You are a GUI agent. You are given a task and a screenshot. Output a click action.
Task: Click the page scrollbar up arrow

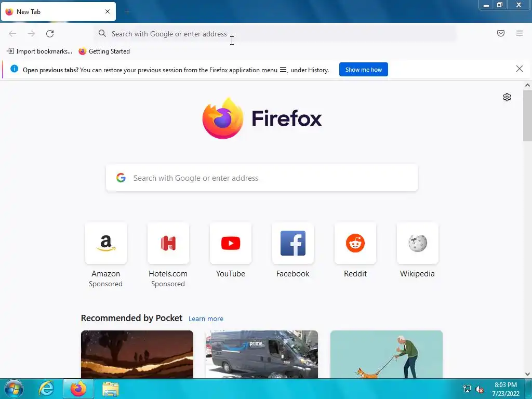click(x=527, y=86)
